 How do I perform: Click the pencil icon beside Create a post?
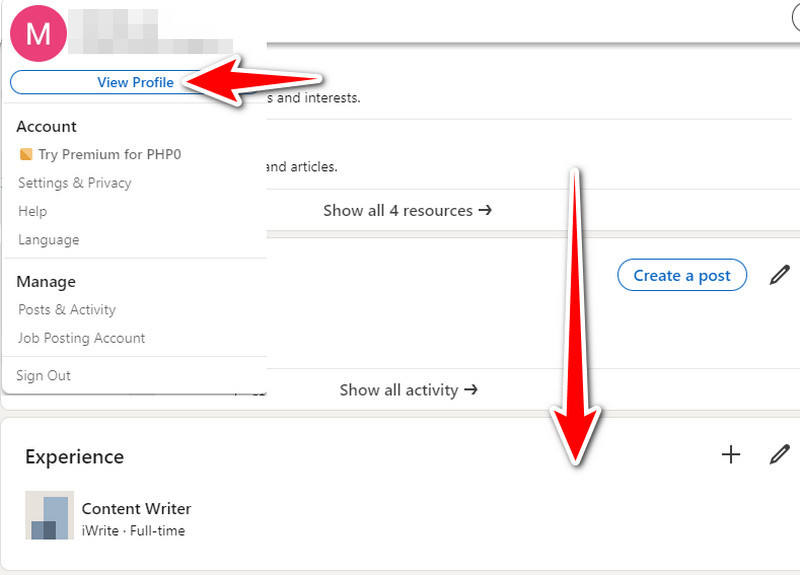click(779, 275)
